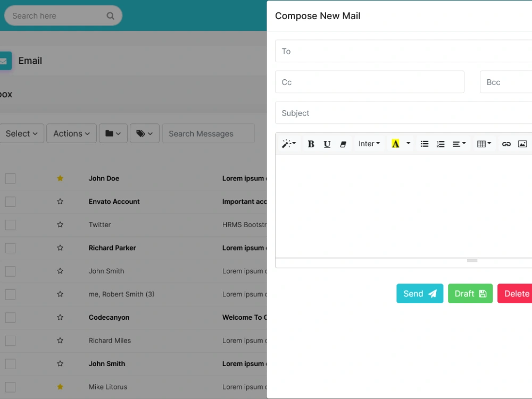Open the John Doe sender name
Screen dimensions: 532x399
(104, 178)
